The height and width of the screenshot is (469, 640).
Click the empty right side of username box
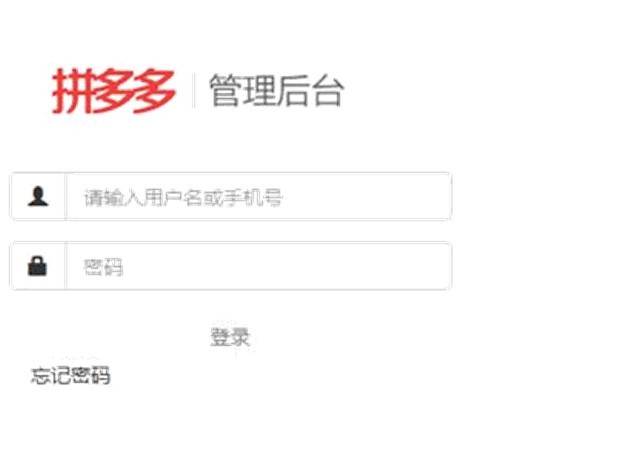[x=367, y=196]
